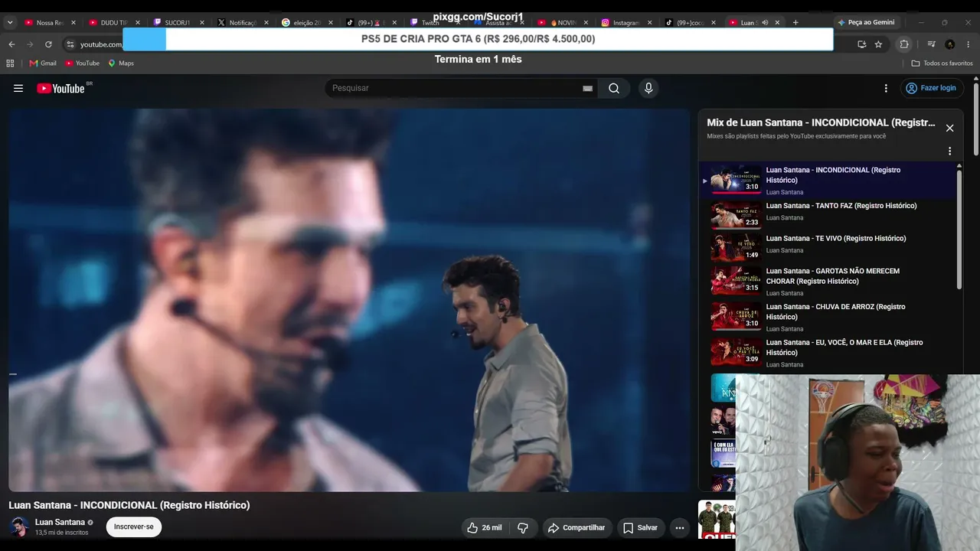
Task: Reload the current page
Action: coord(48,44)
